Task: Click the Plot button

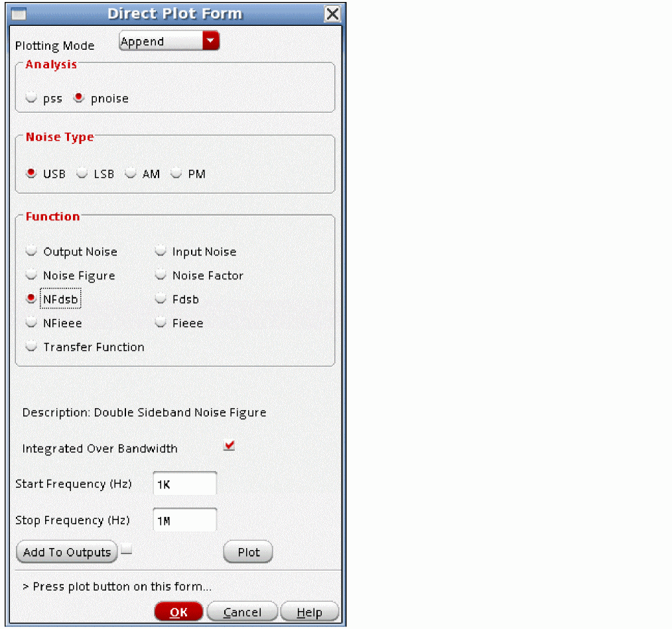Action: pos(248,552)
